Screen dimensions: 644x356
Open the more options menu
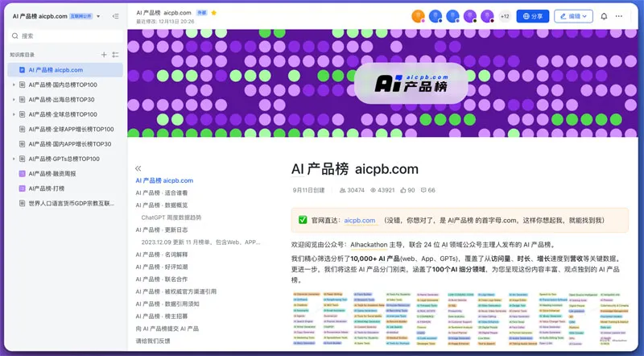point(618,16)
